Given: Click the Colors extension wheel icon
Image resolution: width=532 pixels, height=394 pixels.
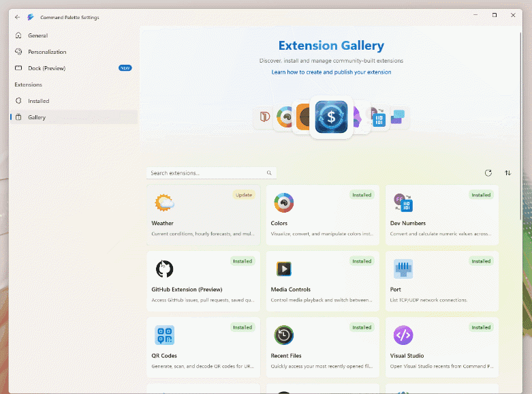Looking at the screenshot, I should pos(283,202).
